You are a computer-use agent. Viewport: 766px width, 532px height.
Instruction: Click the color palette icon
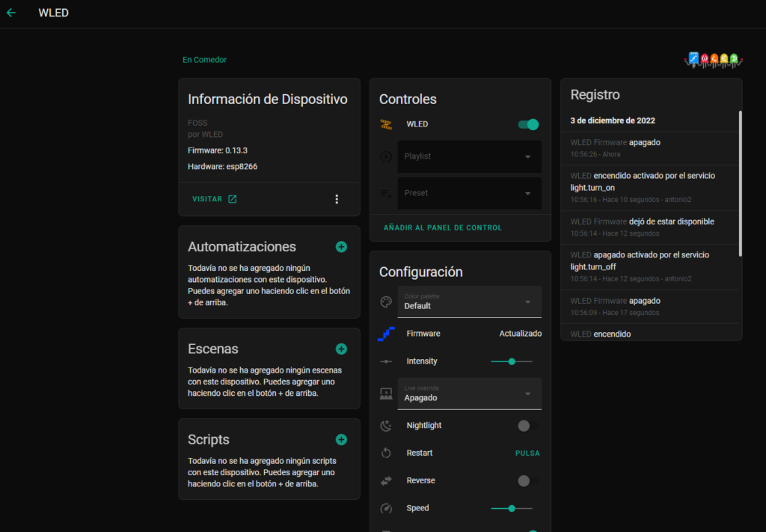tap(386, 302)
